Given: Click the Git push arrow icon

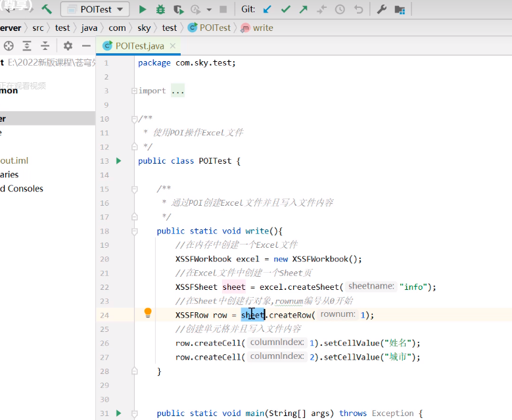Looking at the screenshot, I should (303, 9).
